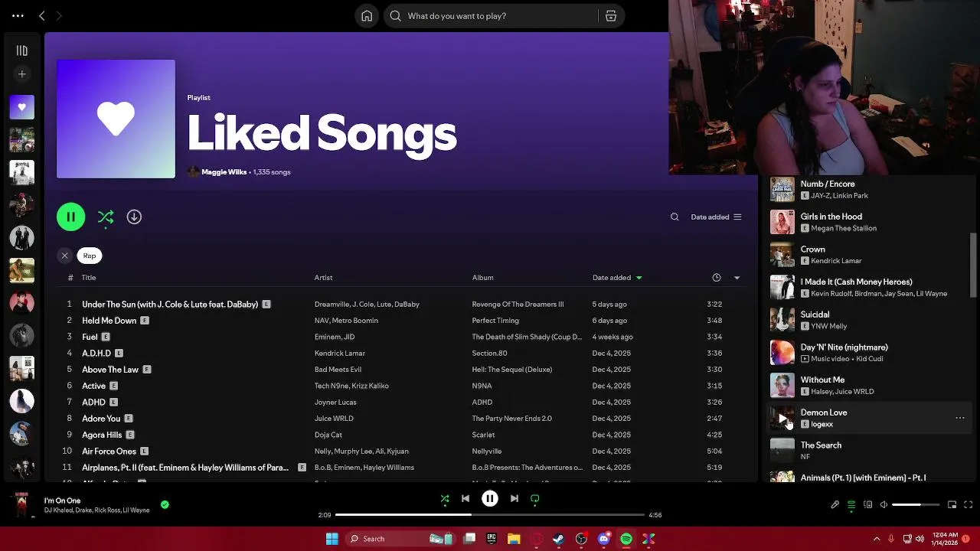Open the miniplayer icon
This screenshot has width=980, height=551.
(x=952, y=505)
